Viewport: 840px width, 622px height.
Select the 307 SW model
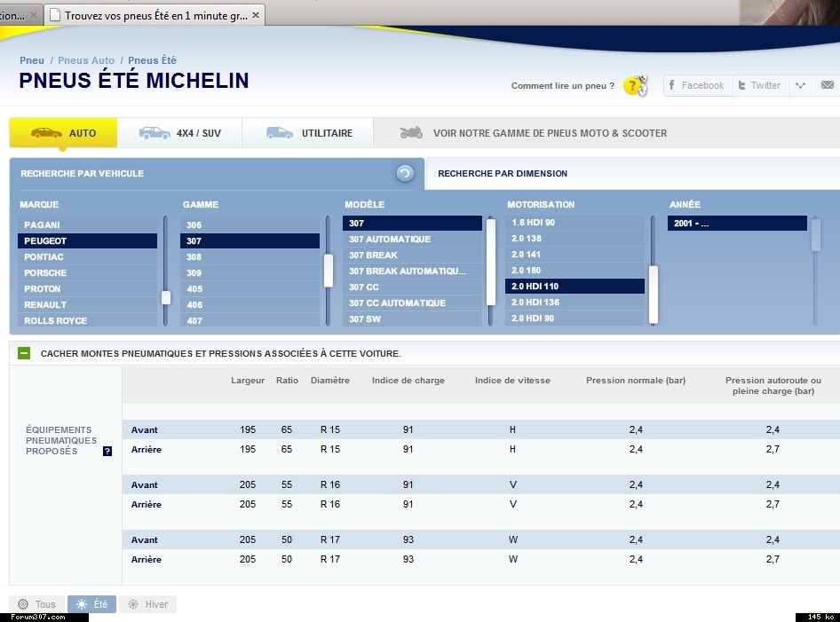[412, 319]
